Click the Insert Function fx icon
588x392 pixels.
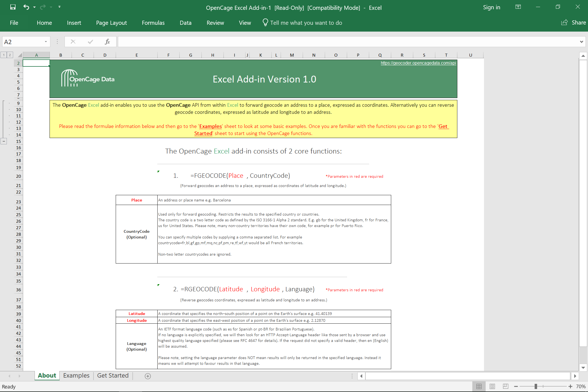tap(107, 42)
